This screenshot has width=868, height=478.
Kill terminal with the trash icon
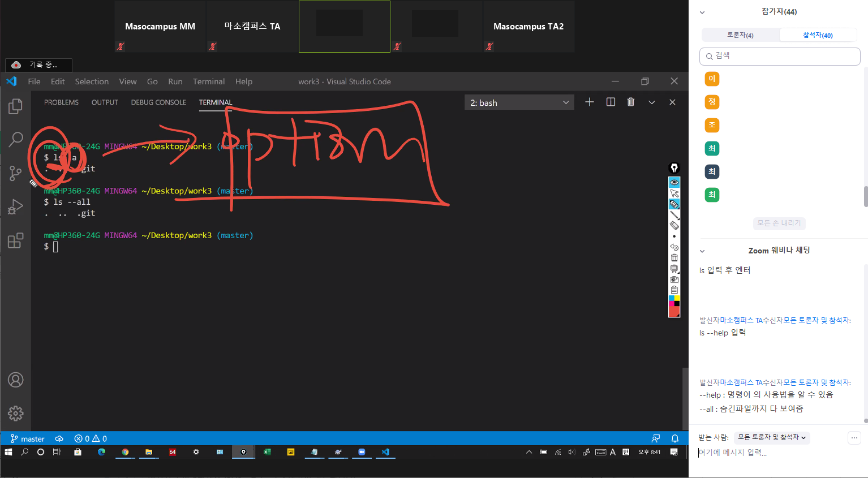(631, 102)
